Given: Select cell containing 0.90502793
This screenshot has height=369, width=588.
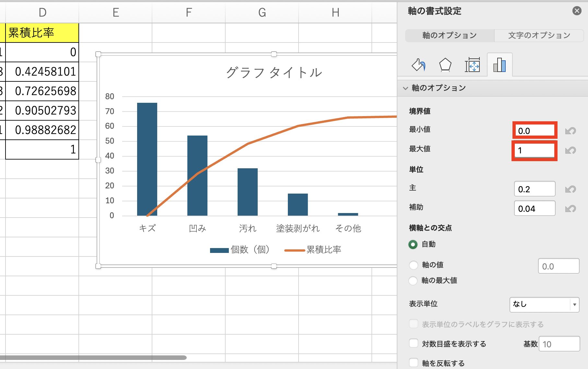Looking at the screenshot, I should coord(42,111).
